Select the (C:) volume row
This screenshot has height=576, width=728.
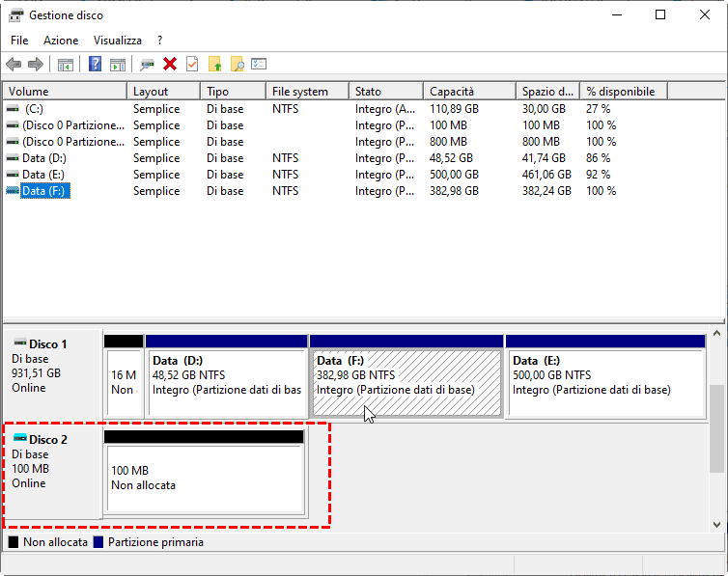click(34, 109)
